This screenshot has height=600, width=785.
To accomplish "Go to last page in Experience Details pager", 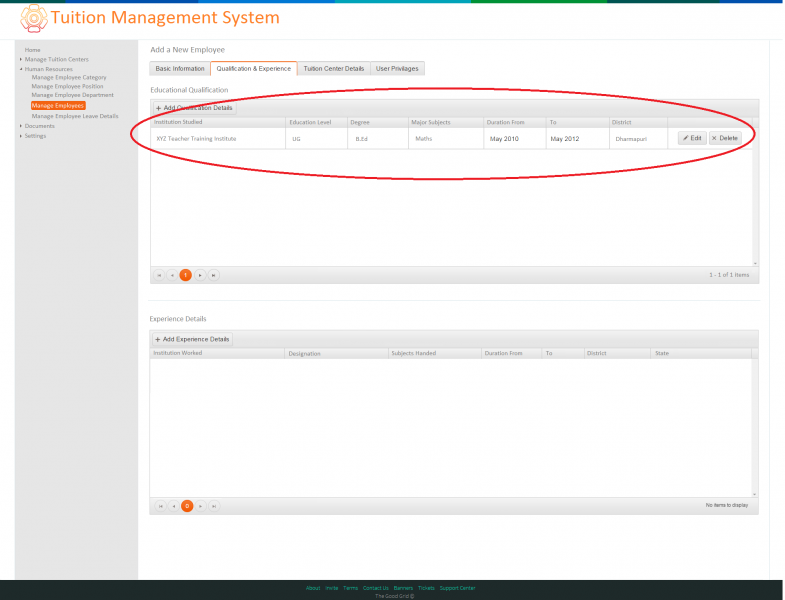I will pyautogui.click(x=214, y=506).
